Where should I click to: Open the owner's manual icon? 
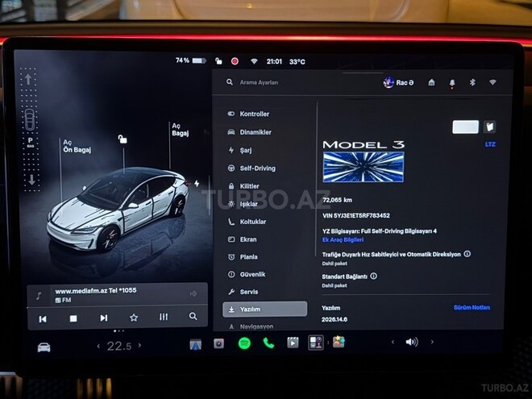tap(489, 127)
